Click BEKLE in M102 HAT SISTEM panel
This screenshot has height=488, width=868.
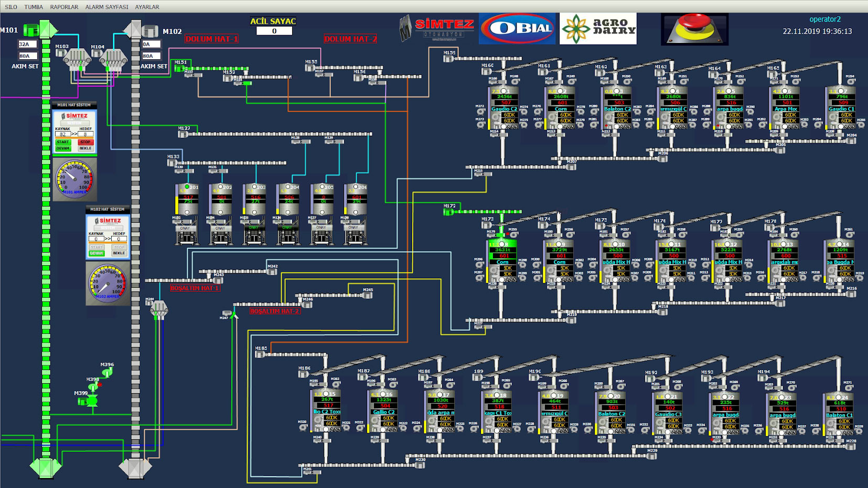119,253
